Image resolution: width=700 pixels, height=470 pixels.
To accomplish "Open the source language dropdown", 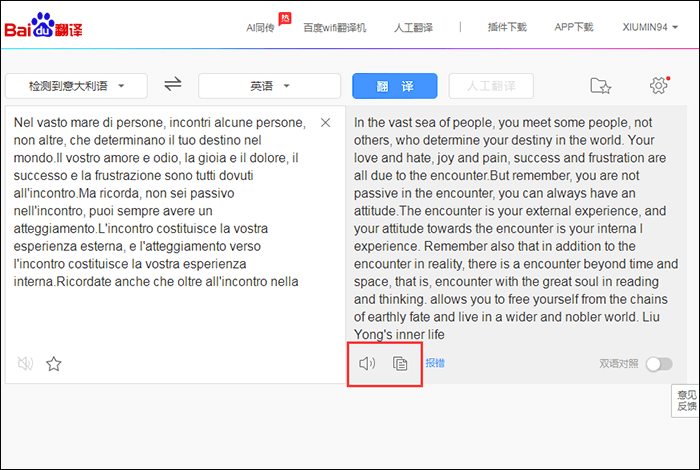I will click(76, 86).
